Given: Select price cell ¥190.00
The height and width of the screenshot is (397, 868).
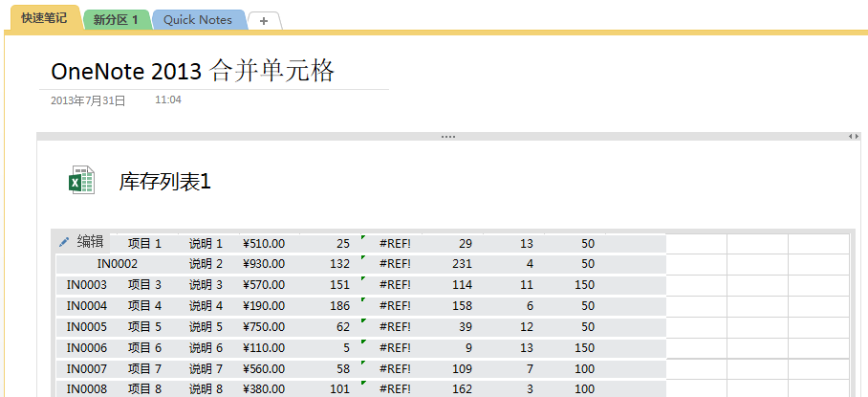Looking at the screenshot, I should point(264,306).
